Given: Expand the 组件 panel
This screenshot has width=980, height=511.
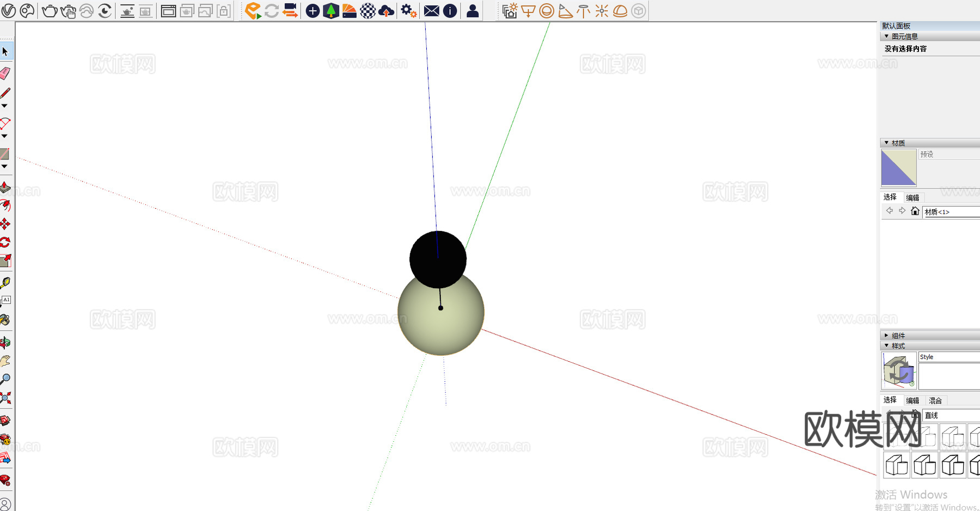Looking at the screenshot, I should [x=887, y=336].
